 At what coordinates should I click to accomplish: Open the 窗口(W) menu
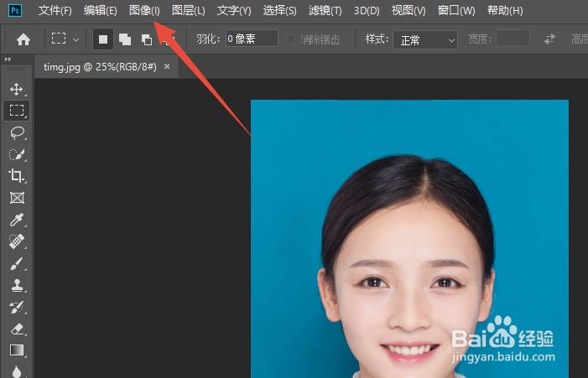[456, 11]
